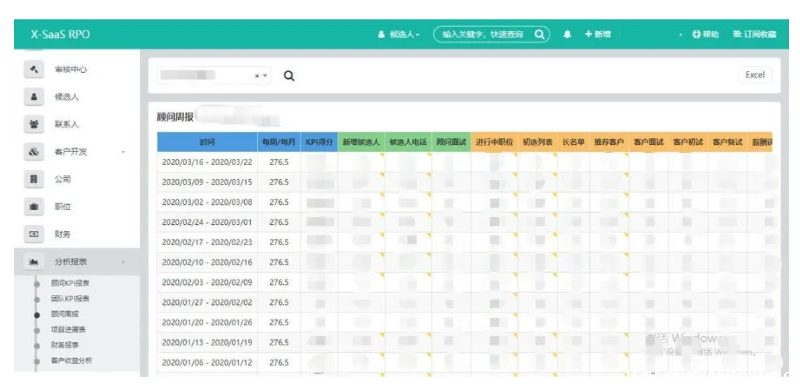Click the 候选人电话 column header
This screenshot has height=391, width=800.
[x=408, y=142]
